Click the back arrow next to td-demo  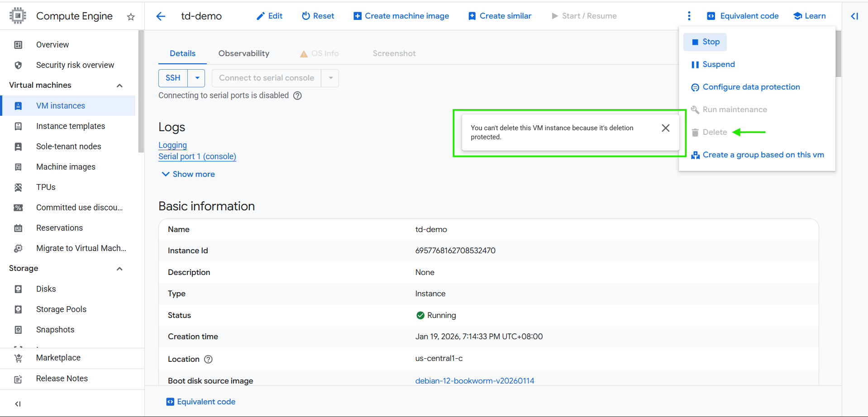[x=161, y=16]
